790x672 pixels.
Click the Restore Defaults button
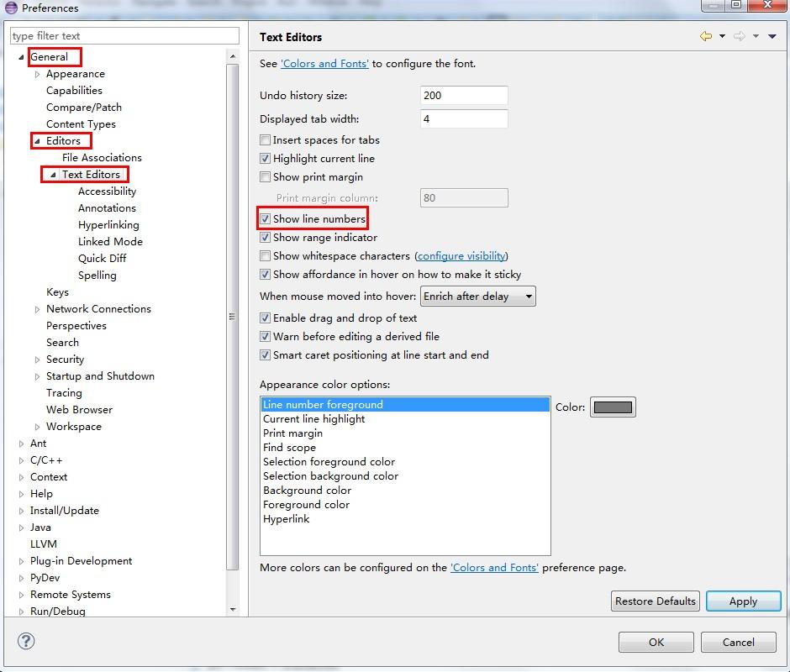(x=655, y=601)
